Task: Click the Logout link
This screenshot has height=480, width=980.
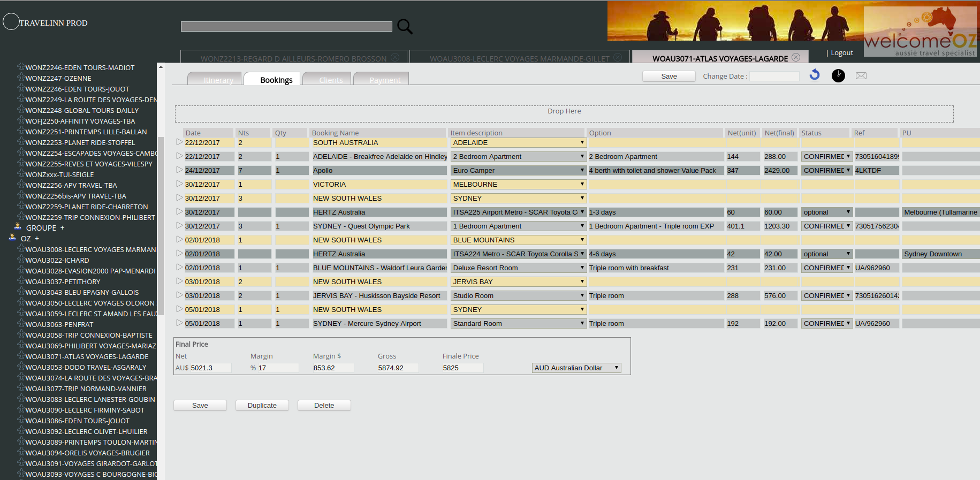Action: click(842, 53)
